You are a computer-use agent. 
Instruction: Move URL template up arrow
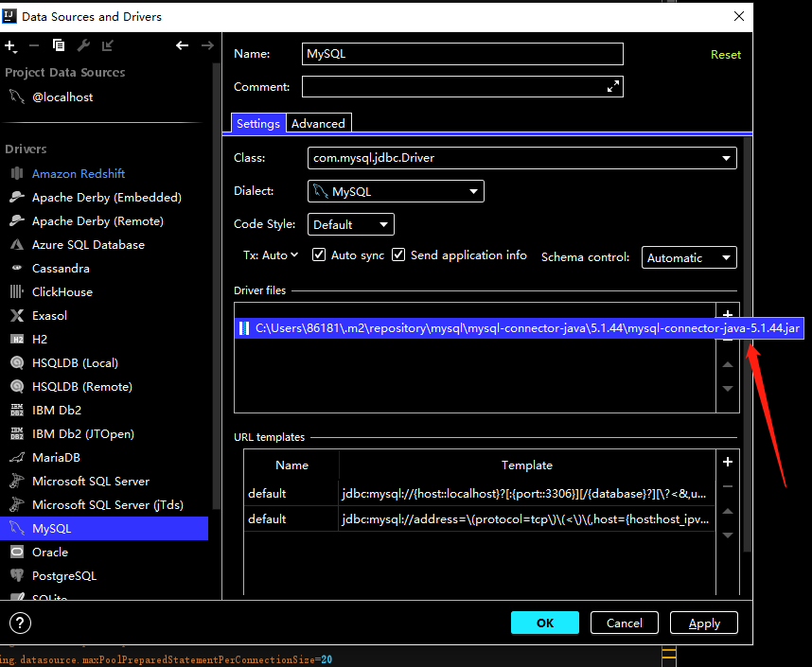click(x=728, y=511)
